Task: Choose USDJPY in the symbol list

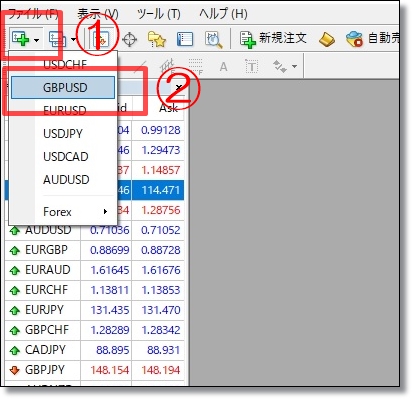Action: 63,134
